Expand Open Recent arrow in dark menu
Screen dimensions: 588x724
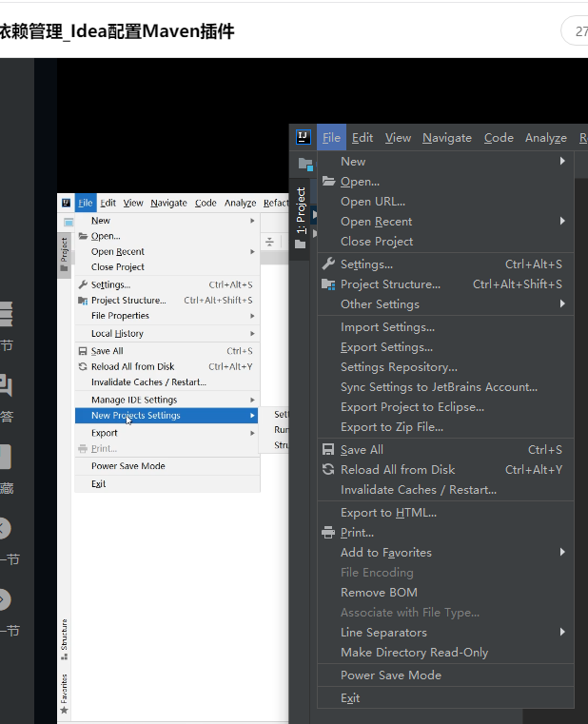coord(562,221)
